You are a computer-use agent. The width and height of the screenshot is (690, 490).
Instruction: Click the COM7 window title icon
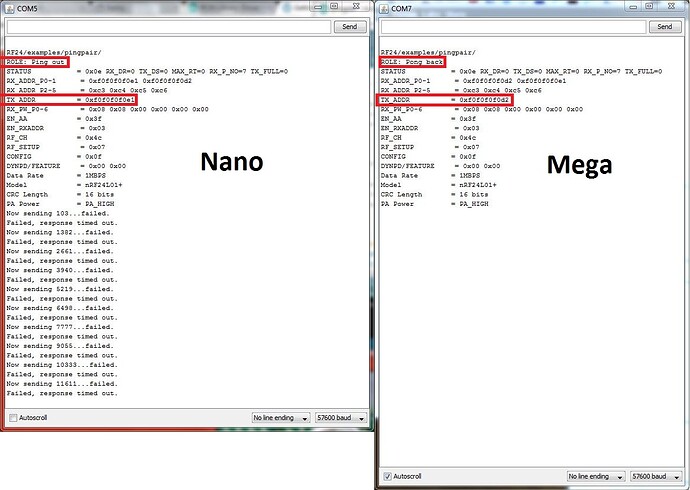coord(384,8)
